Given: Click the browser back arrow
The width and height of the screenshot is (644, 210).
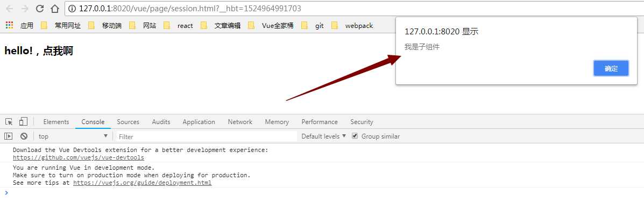Looking at the screenshot, I should (10, 8).
